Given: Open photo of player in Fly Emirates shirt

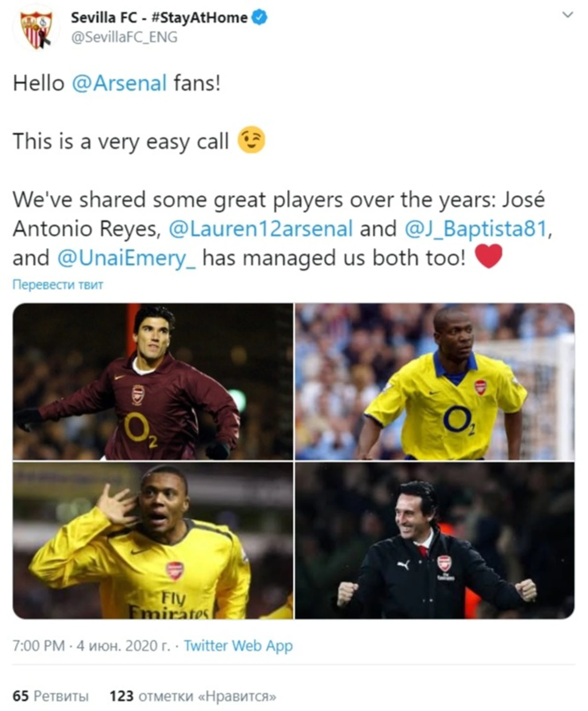Looking at the screenshot, I should (153, 541).
